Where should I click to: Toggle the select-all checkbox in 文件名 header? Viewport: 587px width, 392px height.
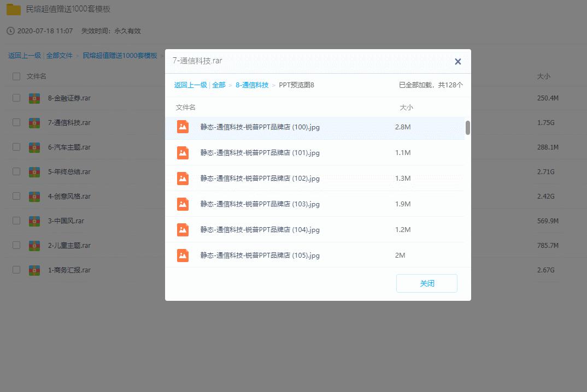(x=16, y=76)
